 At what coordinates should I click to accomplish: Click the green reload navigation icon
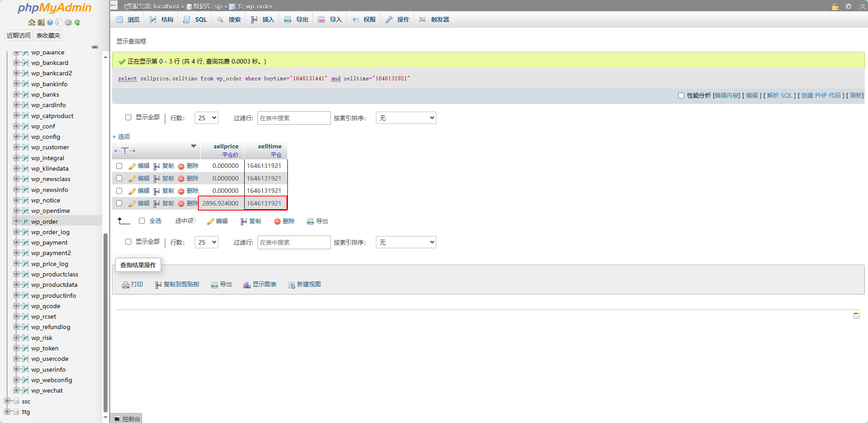coord(77,22)
